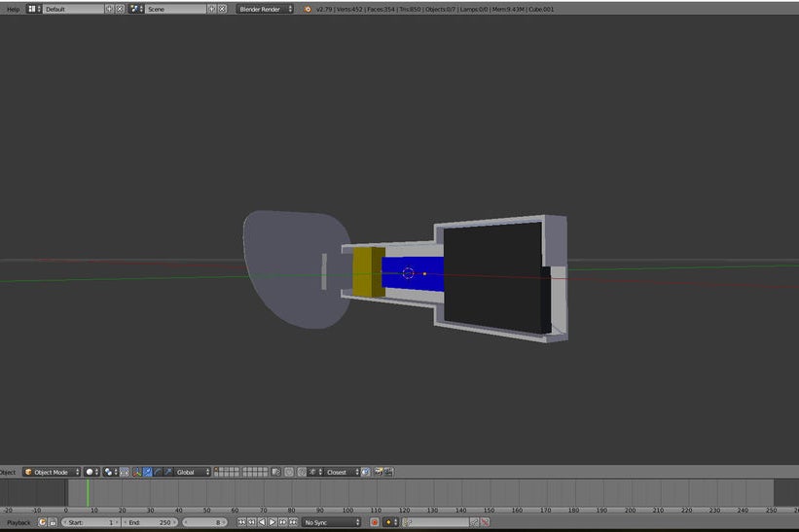
Task: Jump to the start frame
Action: 241,522
